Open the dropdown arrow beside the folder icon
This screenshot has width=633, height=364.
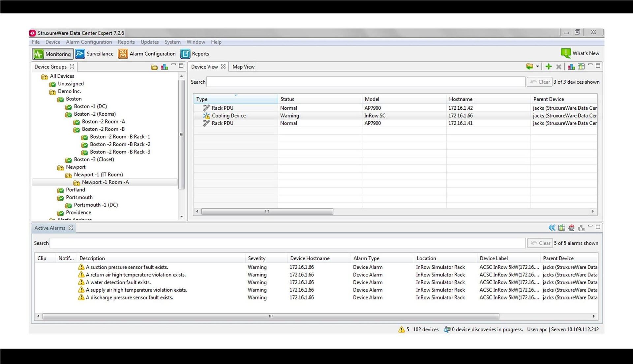[x=537, y=67]
